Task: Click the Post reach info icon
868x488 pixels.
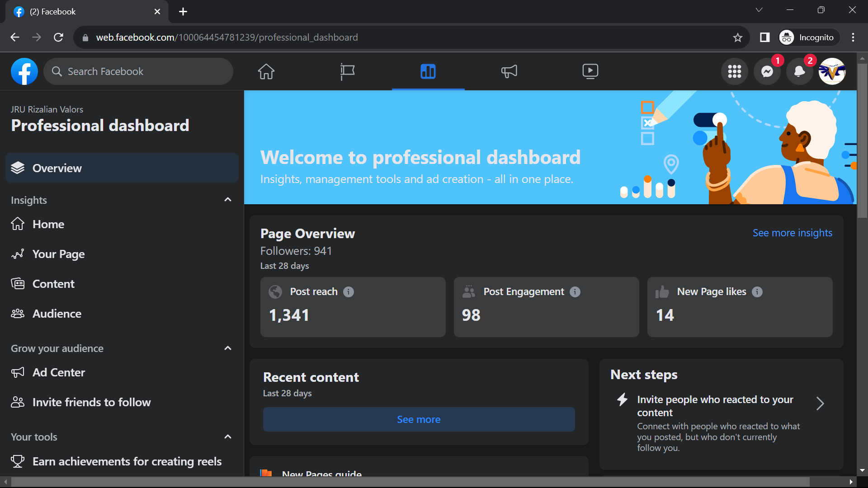Action: pyautogui.click(x=349, y=292)
